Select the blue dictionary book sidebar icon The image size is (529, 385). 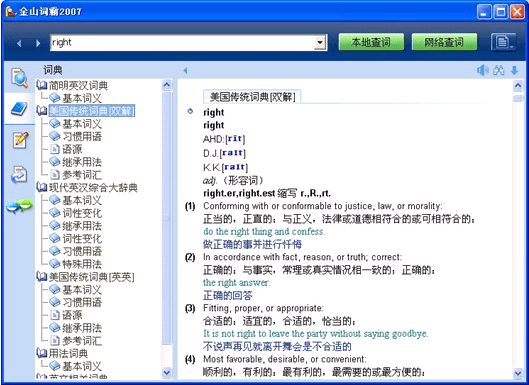point(19,109)
